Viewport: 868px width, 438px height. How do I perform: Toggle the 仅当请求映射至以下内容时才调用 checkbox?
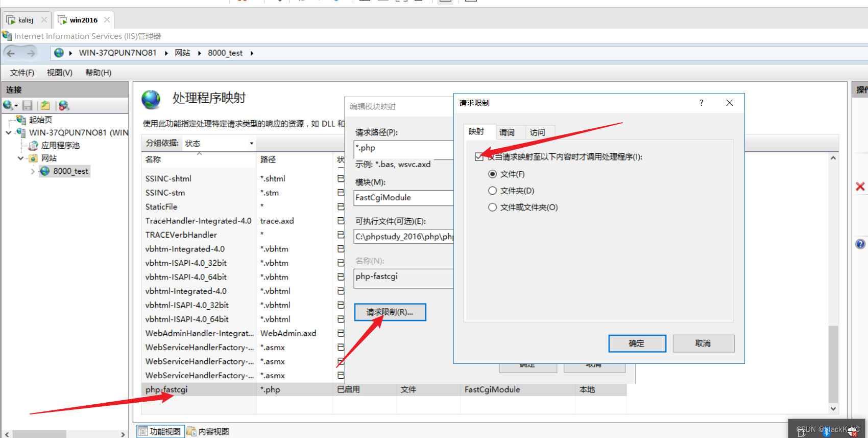[479, 157]
